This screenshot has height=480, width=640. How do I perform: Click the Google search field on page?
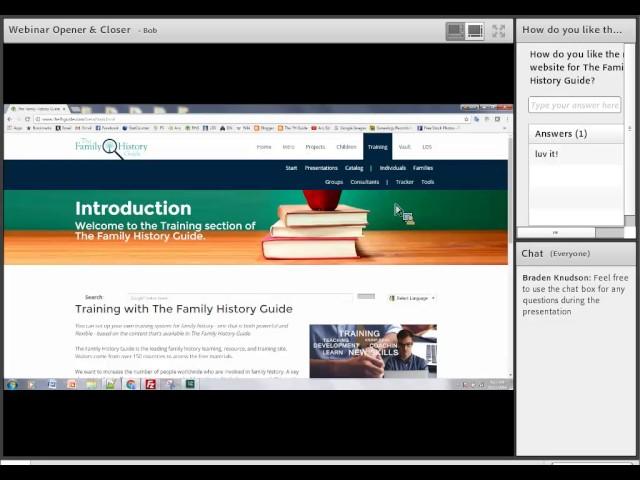240,298
